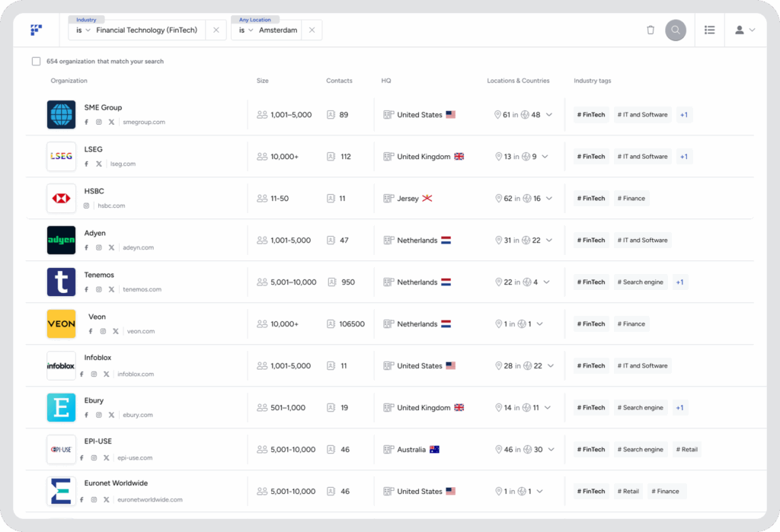This screenshot has width=780, height=532.
Task: Open the tenemos.com website link
Action: (142, 289)
